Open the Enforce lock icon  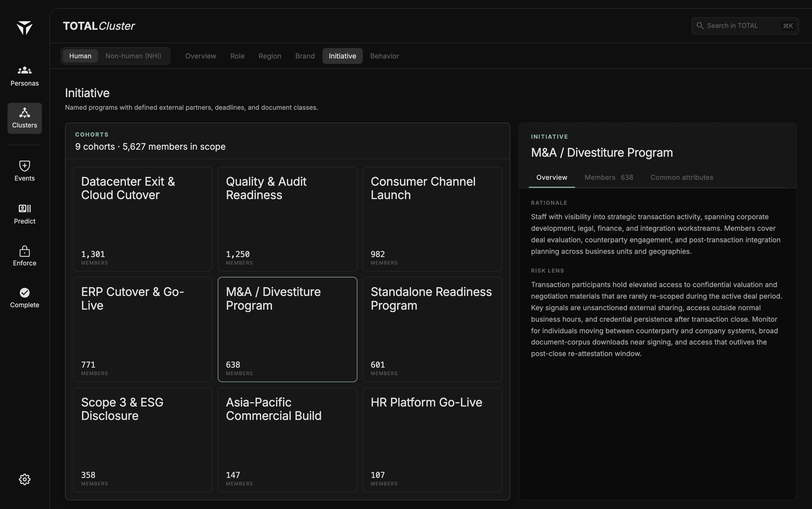click(25, 251)
